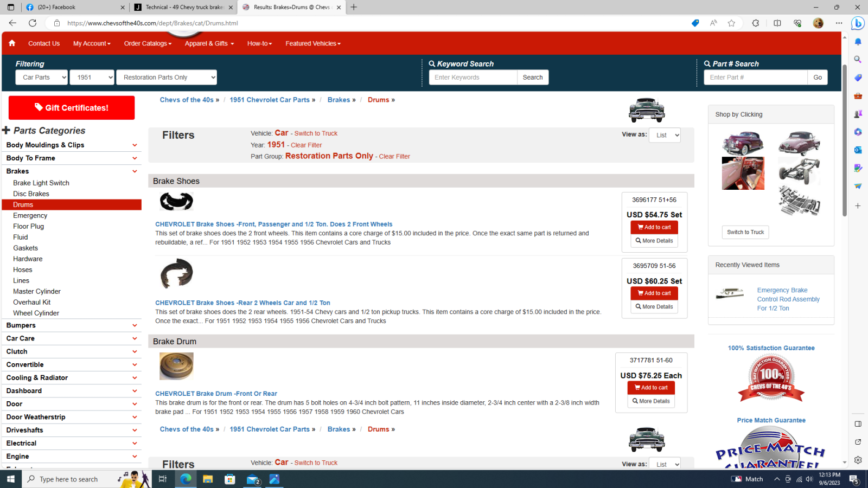Open Windows Start menu
Screen dimensions: 868x488
pos(11,479)
